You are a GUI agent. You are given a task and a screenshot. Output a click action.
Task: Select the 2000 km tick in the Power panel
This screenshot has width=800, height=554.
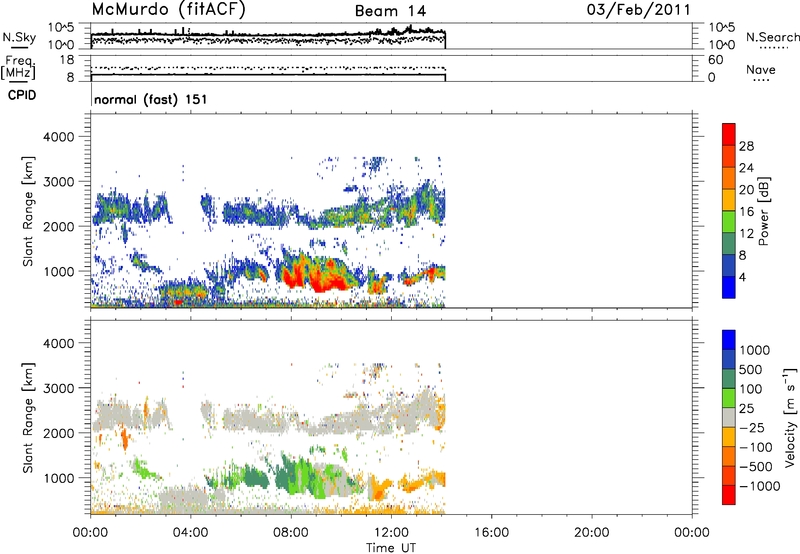click(x=59, y=226)
